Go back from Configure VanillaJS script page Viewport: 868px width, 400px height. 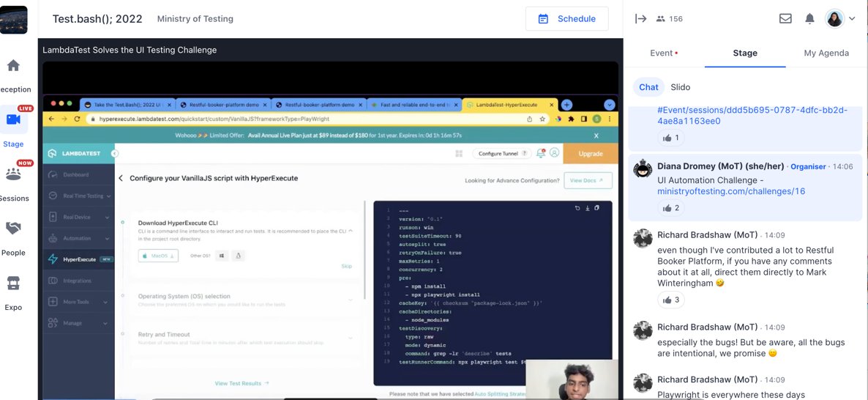tap(121, 179)
